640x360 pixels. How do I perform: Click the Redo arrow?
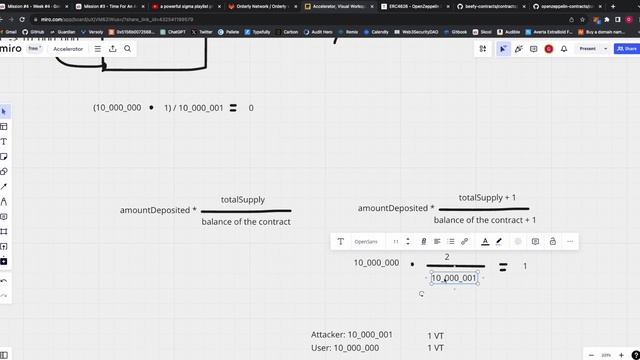[4, 296]
